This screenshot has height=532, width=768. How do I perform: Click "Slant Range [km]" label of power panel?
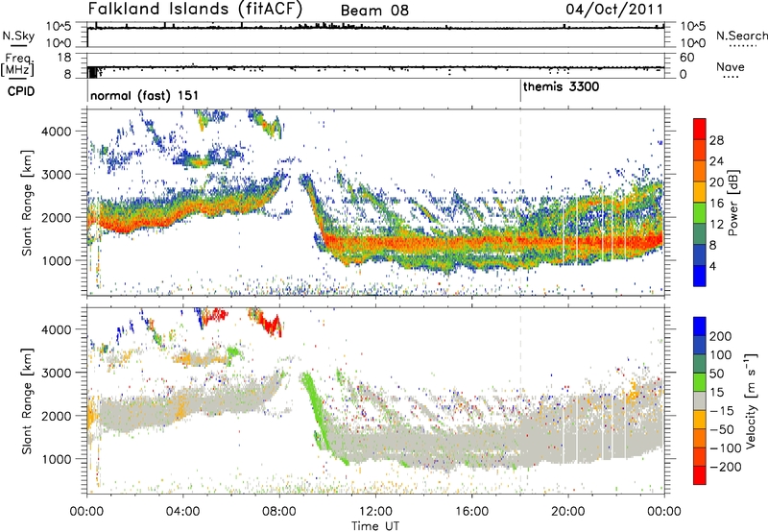[27, 203]
